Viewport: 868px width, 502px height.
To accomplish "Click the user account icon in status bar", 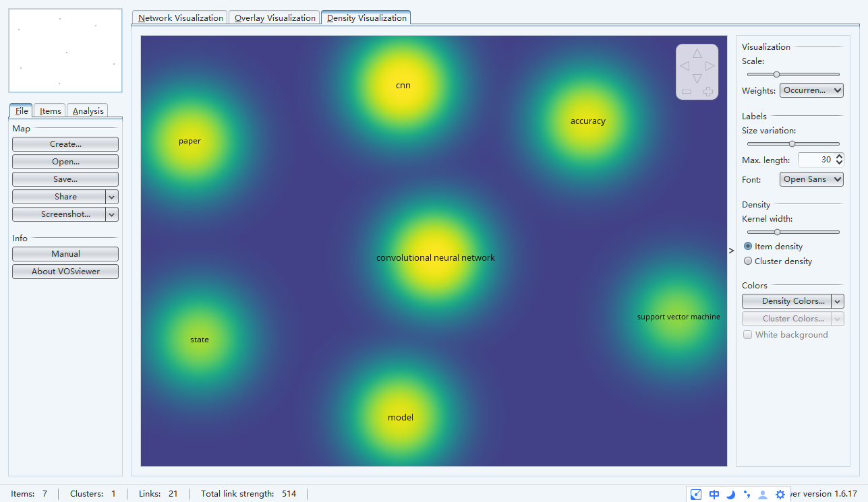I will (762, 494).
